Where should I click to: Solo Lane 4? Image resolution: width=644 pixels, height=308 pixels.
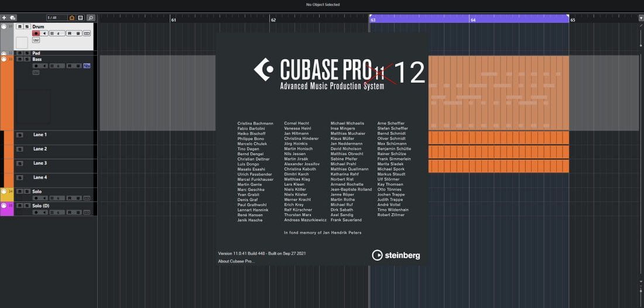20,177
